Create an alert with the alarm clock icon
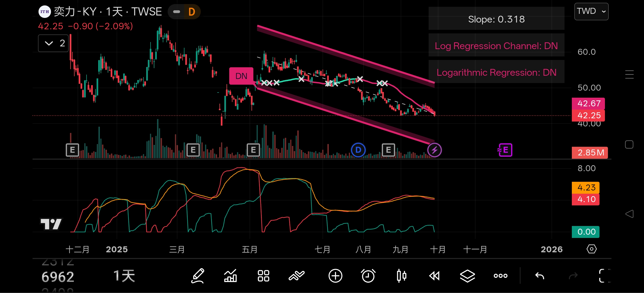Image resolution: width=644 pixels, height=293 pixels. click(368, 276)
